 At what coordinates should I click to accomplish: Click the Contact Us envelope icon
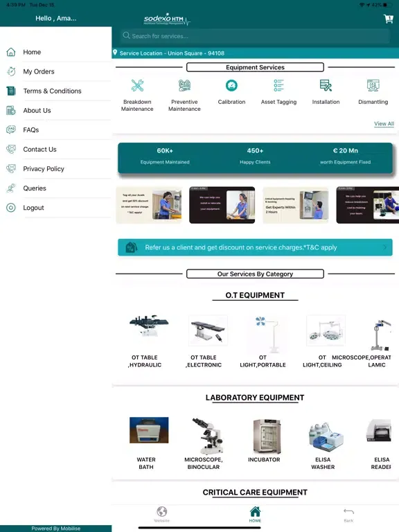point(11,150)
